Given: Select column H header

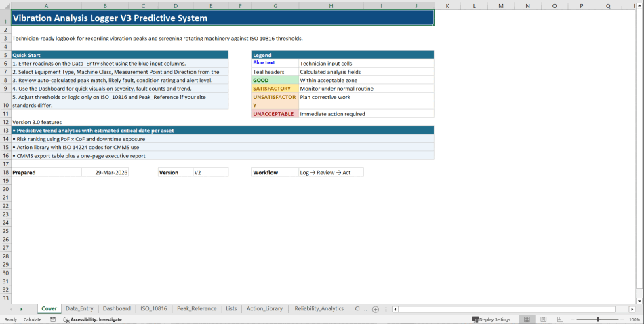Looking at the screenshot, I should click(331, 5).
